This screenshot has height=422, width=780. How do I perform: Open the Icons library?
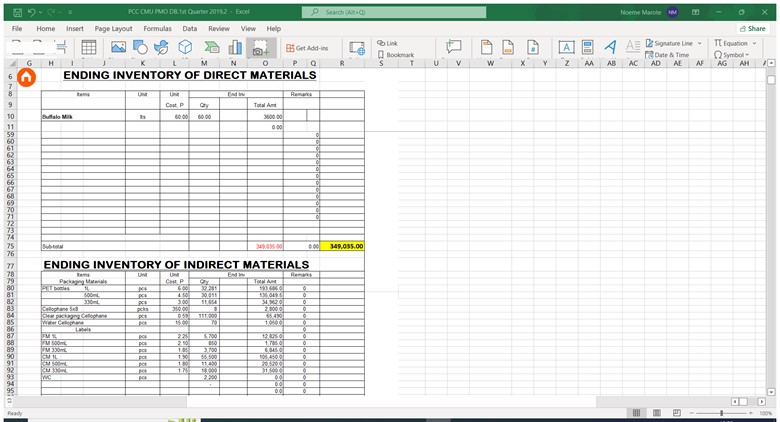click(x=161, y=47)
